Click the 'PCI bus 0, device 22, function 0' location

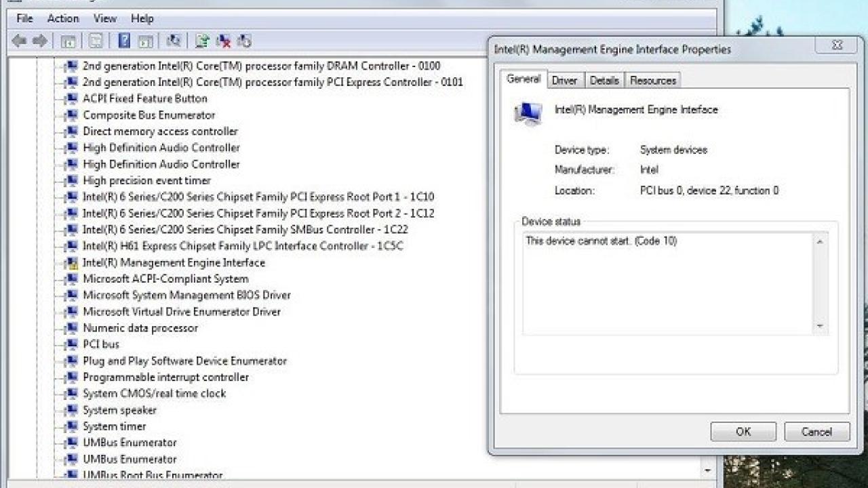[709, 191]
